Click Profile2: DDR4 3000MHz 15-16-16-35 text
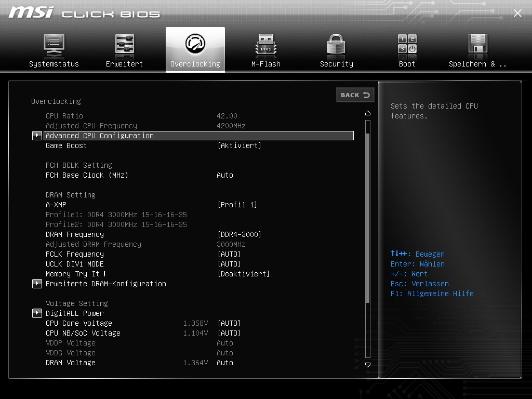 tap(116, 224)
